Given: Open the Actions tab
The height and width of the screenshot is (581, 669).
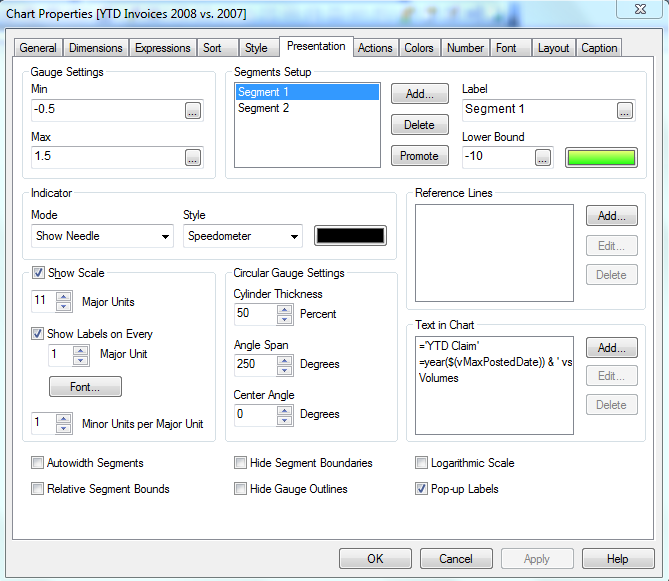Looking at the screenshot, I should coord(375,48).
